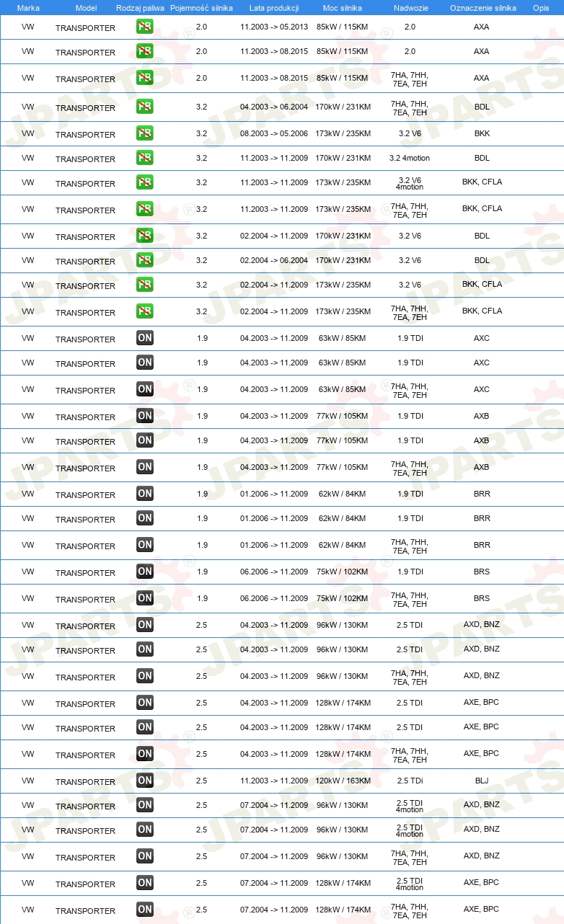Screen dimensions: 564x924
Task: Click the PB fuel icon in the 02.2004 -> 06.2004 row
Action: coord(145,260)
